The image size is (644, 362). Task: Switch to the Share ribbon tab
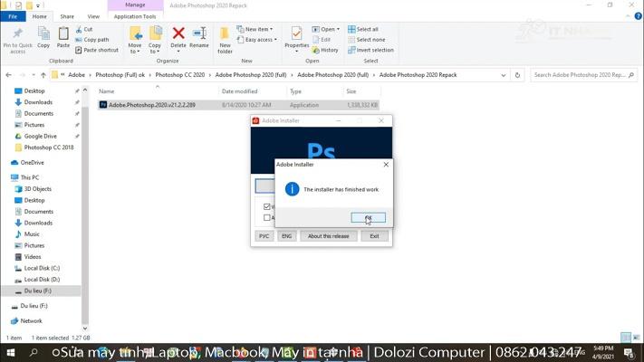[x=67, y=16]
